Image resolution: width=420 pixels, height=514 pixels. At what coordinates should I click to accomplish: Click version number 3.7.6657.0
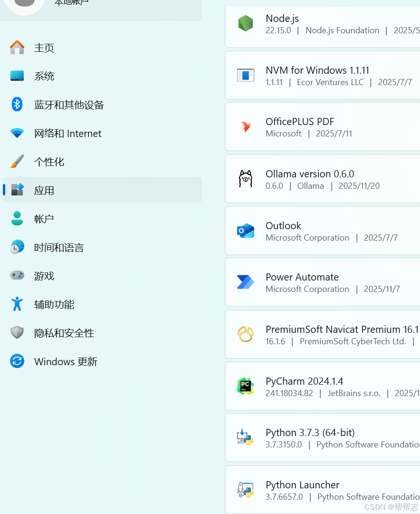(x=285, y=496)
